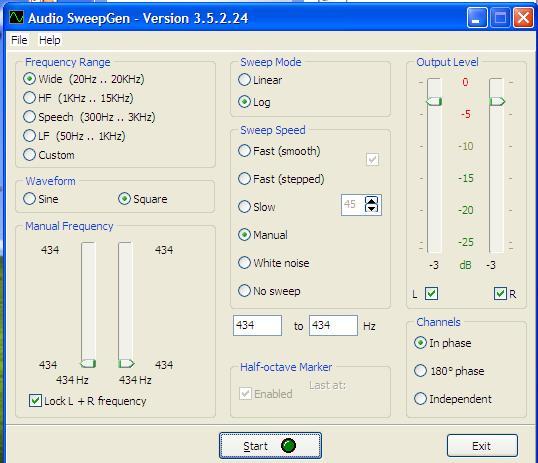Click the red '0' level marking
The image size is (538, 463).
[x=465, y=82]
